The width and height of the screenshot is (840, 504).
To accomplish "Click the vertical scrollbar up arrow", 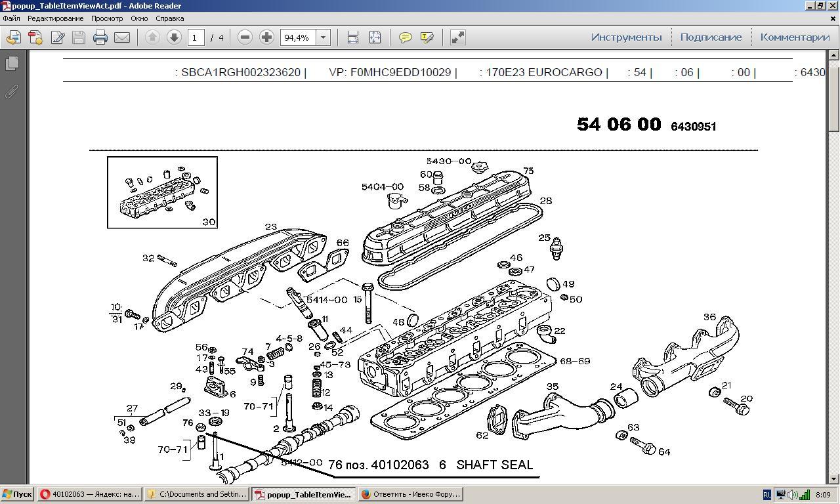I will pyautogui.click(x=834, y=55).
